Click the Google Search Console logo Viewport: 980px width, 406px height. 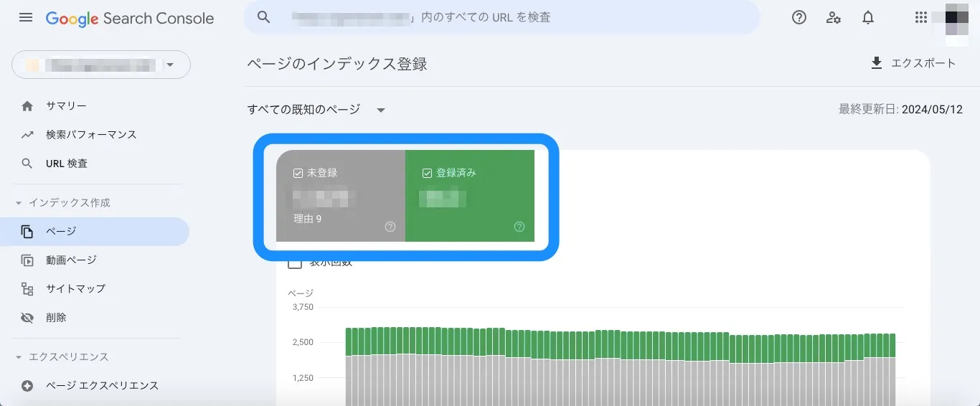(x=130, y=19)
